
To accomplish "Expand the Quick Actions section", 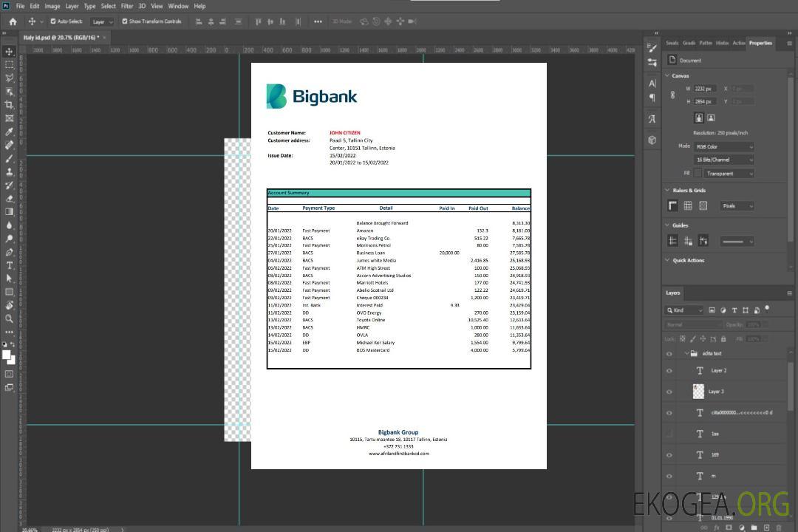I will tap(668, 260).
